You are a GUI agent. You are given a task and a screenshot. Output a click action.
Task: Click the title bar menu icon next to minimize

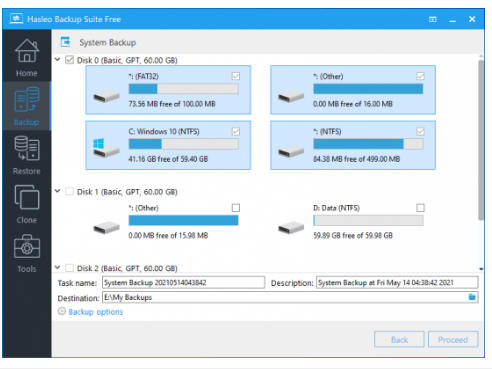433,19
